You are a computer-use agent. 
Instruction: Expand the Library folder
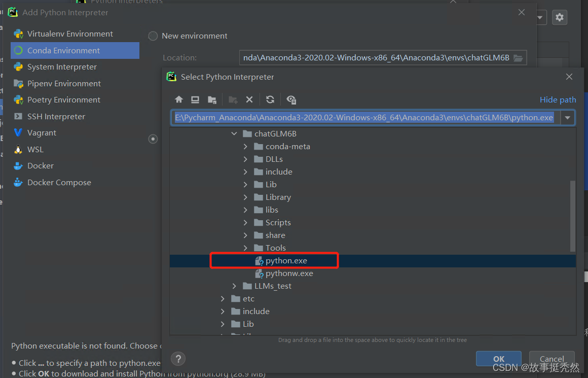point(245,197)
